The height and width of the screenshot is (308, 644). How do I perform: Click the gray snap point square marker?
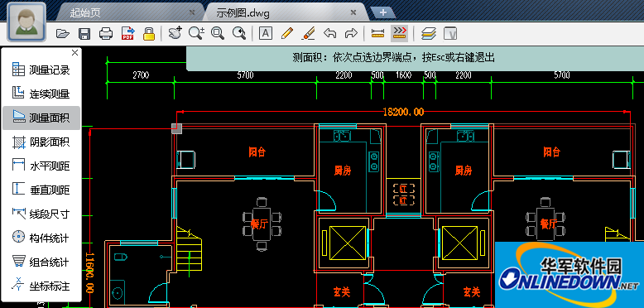pos(176,128)
